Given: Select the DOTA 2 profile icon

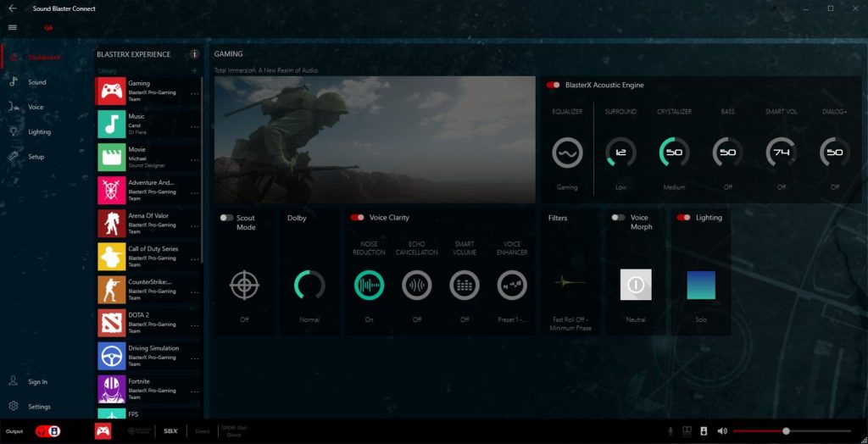Looking at the screenshot, I should pyautogui.click(x=111, y=323).
